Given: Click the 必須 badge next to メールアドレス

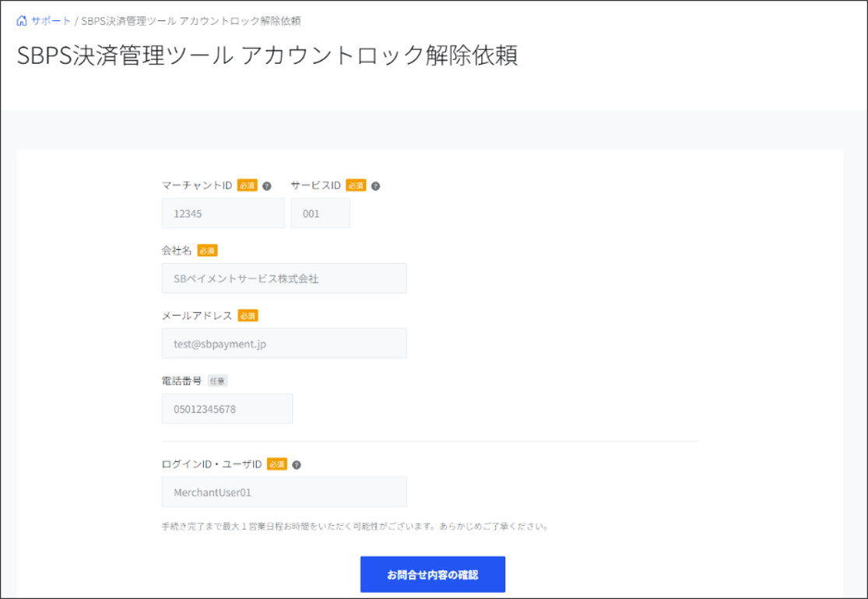Looking at the screenshot, I should click(x=248, y=316).
